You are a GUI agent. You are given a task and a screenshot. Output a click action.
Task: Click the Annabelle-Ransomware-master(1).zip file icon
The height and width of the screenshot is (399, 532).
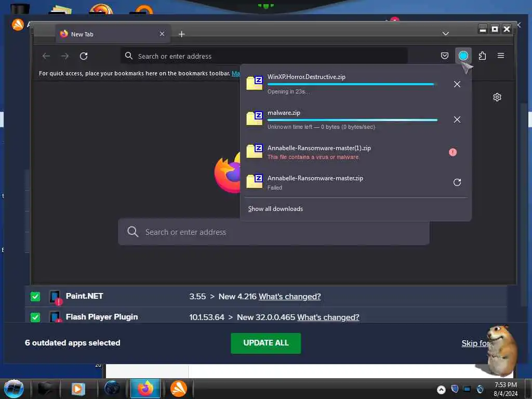click(255, 151)
